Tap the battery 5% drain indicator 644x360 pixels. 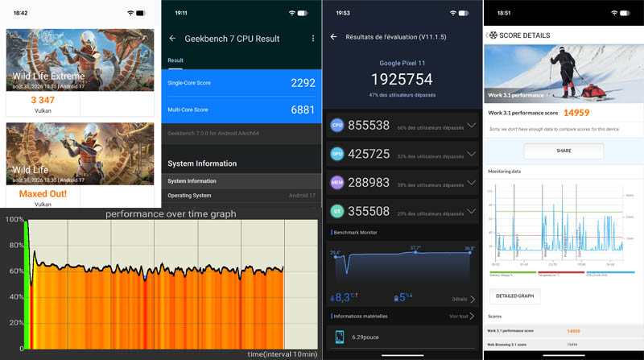click(x=403, y=297)
